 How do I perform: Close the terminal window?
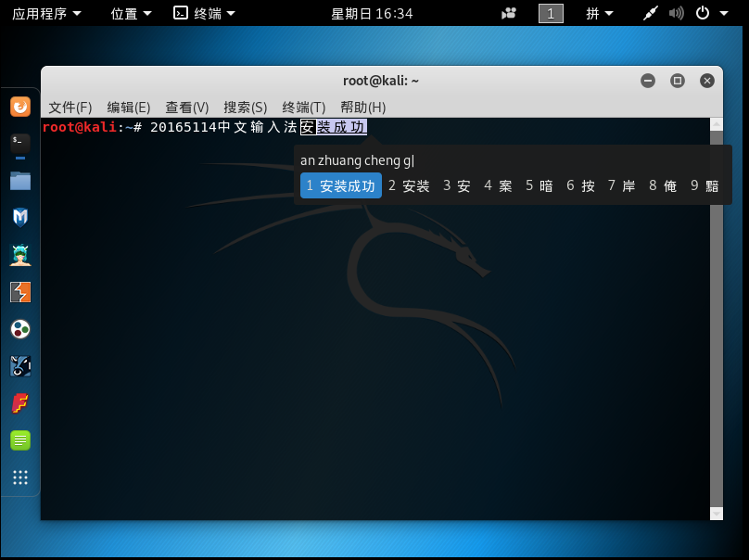707,81
